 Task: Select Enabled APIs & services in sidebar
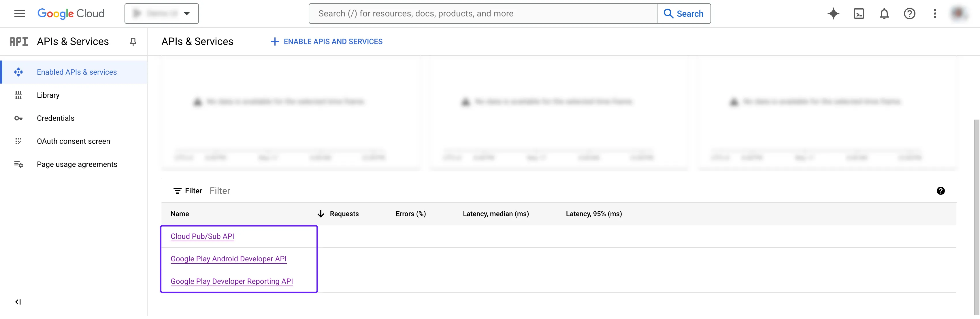click(77, 72)
